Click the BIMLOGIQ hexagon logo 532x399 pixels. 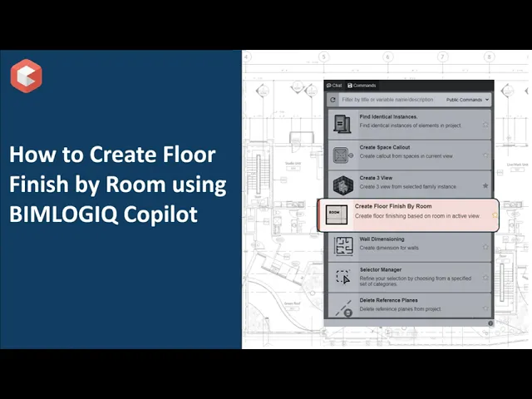click(27, 76)
